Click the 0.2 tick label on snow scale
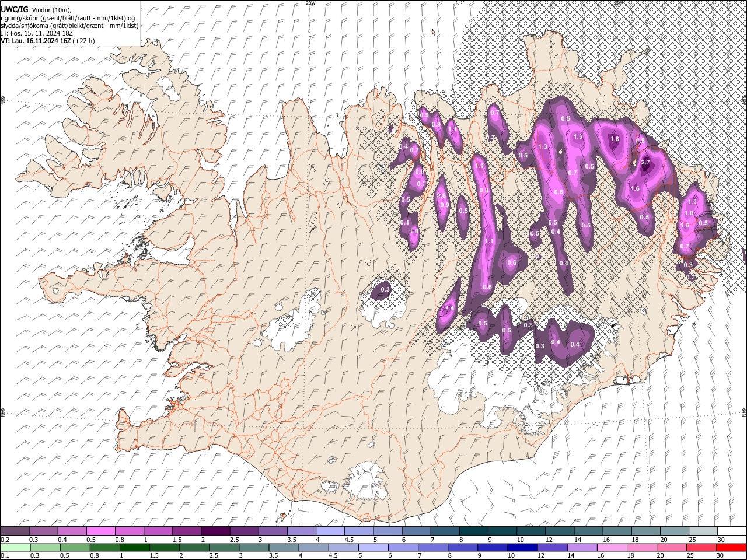747x560 pixels. click(4, 540)
